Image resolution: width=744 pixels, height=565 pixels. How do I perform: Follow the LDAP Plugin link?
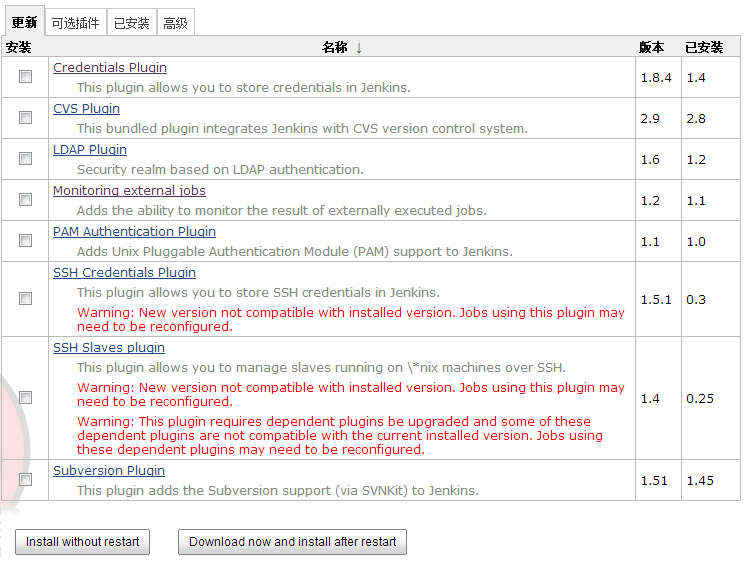[90, 149]
